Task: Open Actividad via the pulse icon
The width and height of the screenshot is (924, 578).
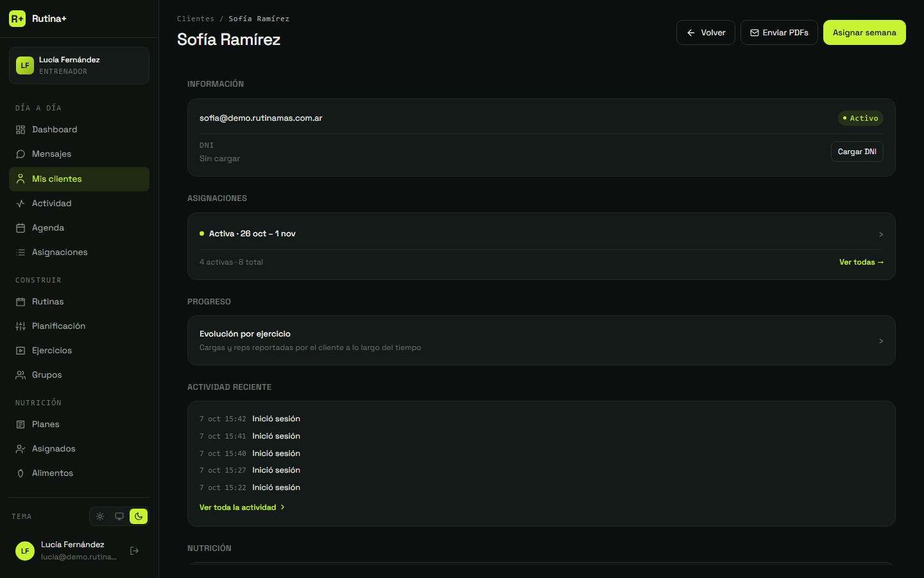Action: tap(21, 204)
